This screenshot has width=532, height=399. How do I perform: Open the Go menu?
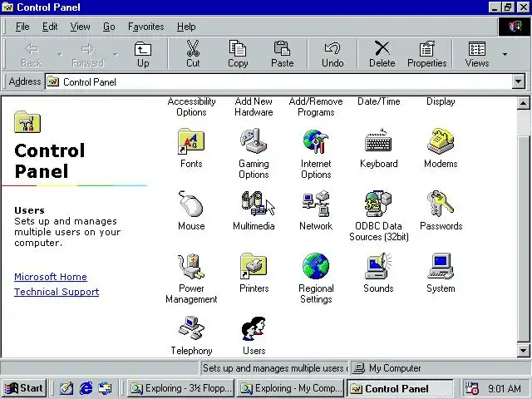point(109,27)
